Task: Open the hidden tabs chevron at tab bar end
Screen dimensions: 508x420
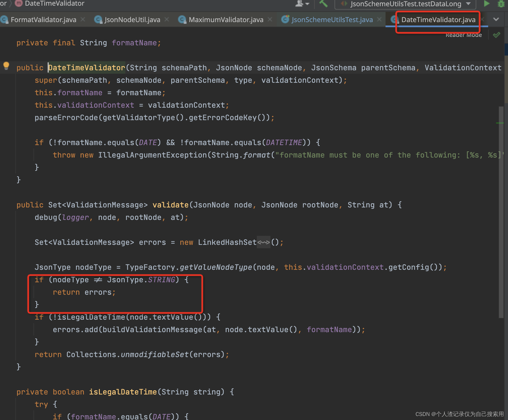Action: [496, 19]
